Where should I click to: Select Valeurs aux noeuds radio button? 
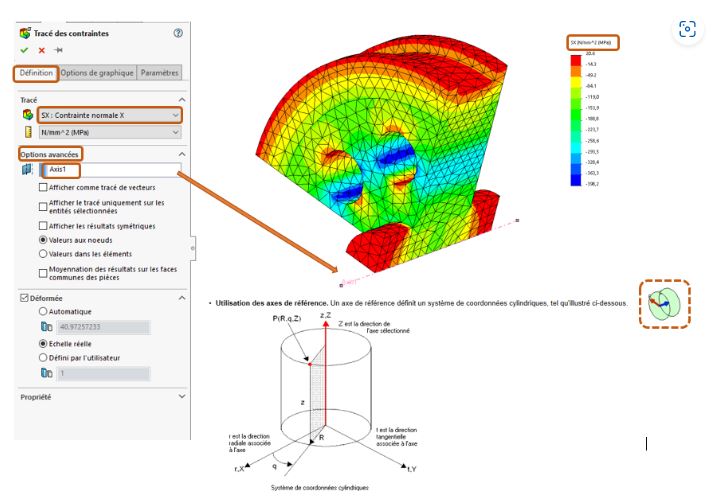(x=43, y=240)
